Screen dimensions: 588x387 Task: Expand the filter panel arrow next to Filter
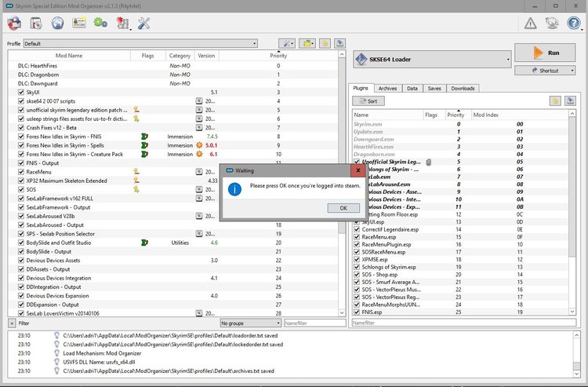pos(12,323)
